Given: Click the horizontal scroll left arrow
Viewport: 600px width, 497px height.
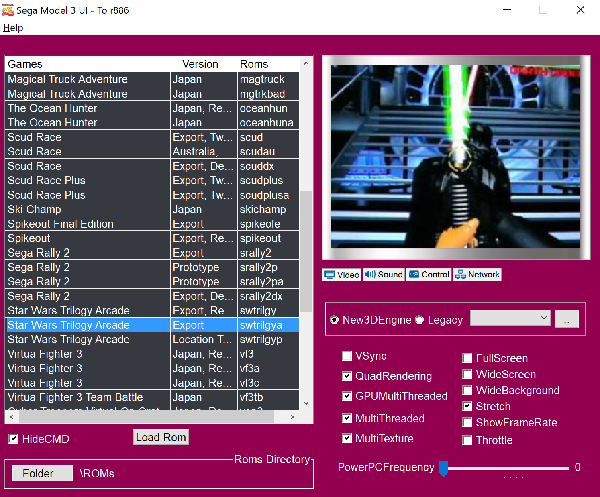Looking at the screenshot, I should point(11,417).
